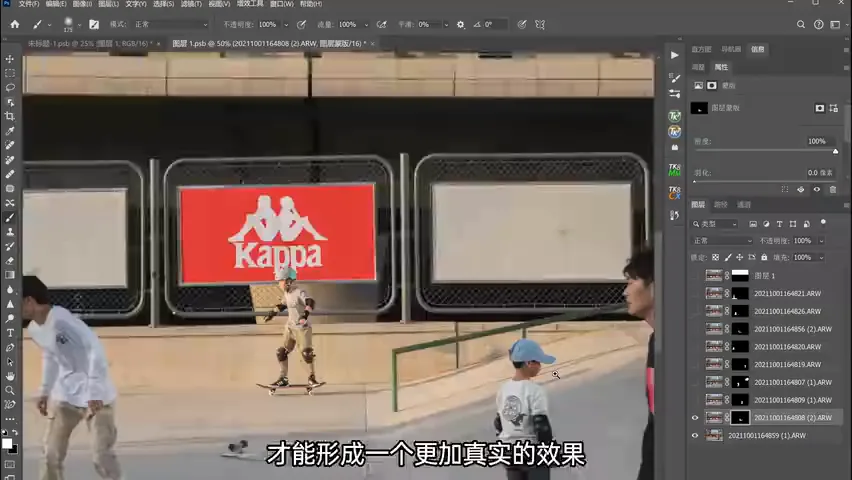Viewport: 852px width, 480px height.
Task: Open the TK8 Cx panel icon
Action: pos(674,192)
